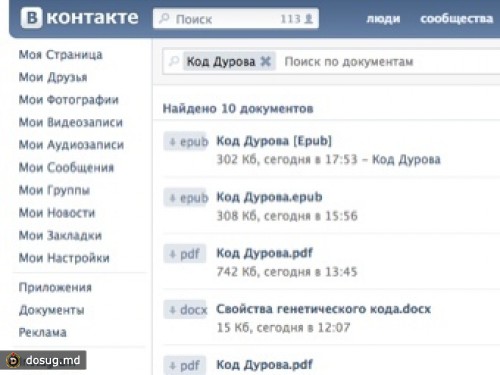Image resolution: width=500 pixels, height=375 pixels.
Task: Click pdf badge of 742 Кб document
Action: (x=185, y=254)
